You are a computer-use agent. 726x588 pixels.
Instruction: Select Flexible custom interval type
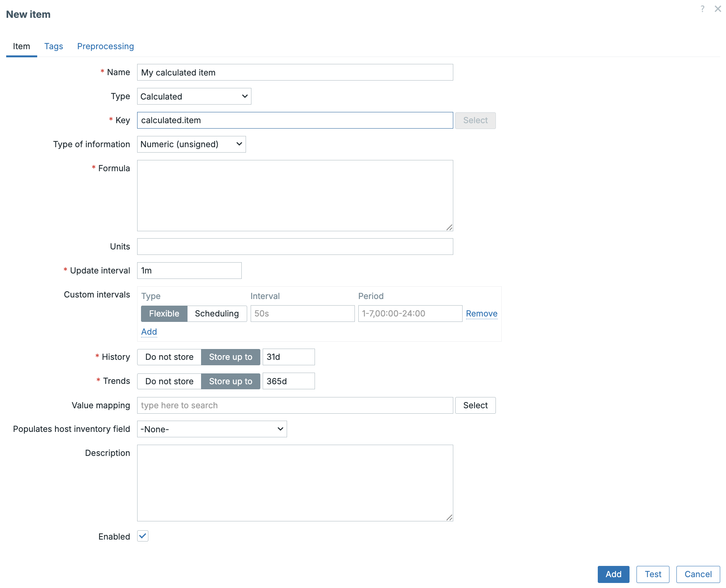pos(164,314)
